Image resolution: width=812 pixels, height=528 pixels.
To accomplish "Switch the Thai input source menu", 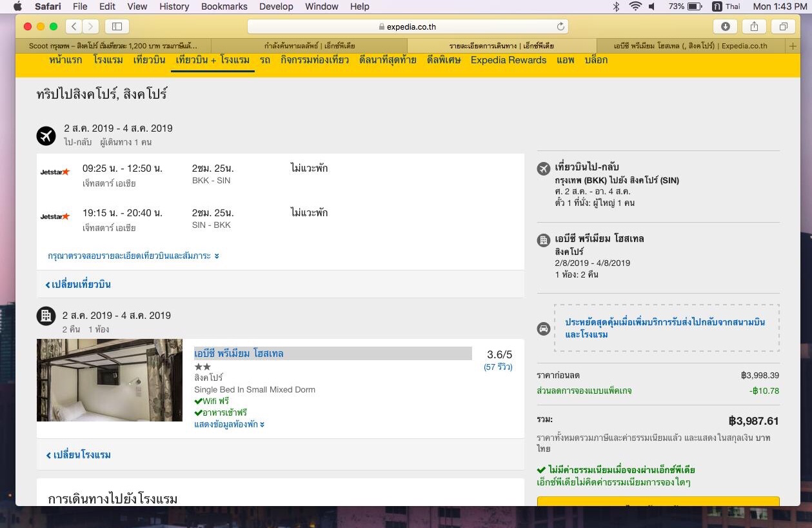I will tap(726, 6).
